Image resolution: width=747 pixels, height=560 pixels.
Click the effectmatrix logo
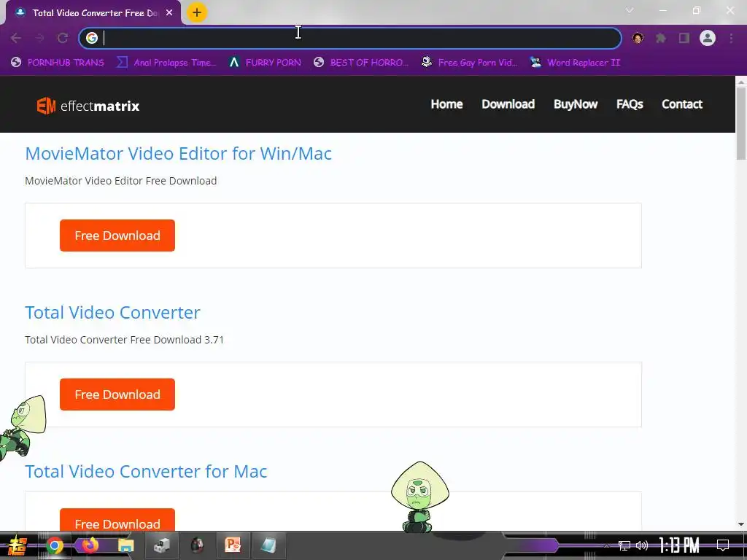88,106
